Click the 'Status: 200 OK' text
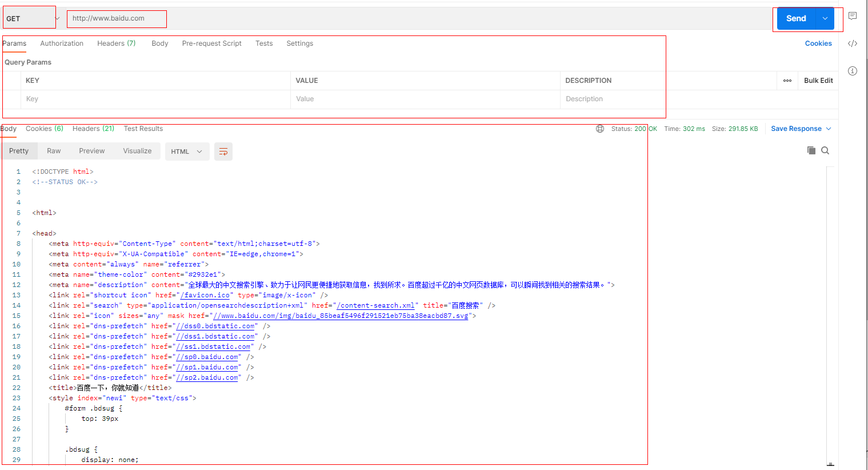 click(x=634, y=129)
